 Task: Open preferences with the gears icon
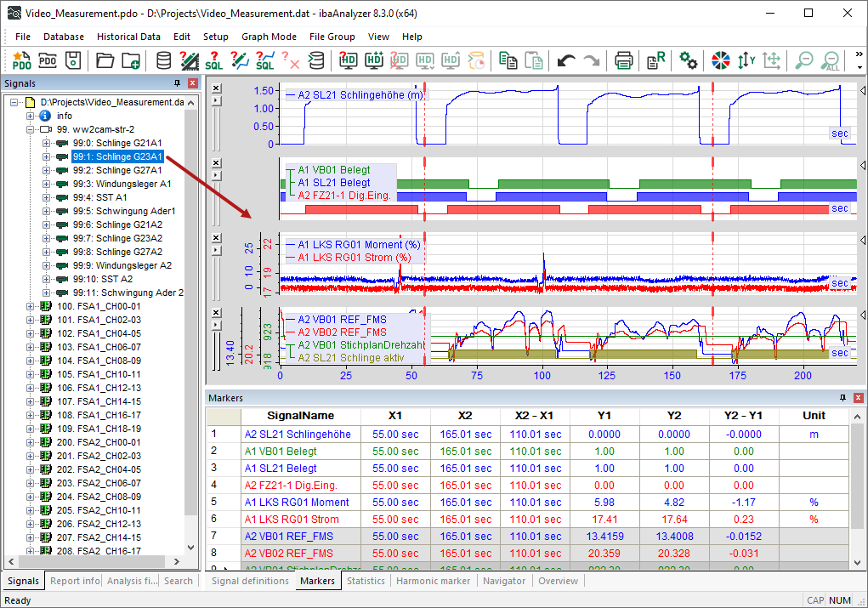[689, 60]
